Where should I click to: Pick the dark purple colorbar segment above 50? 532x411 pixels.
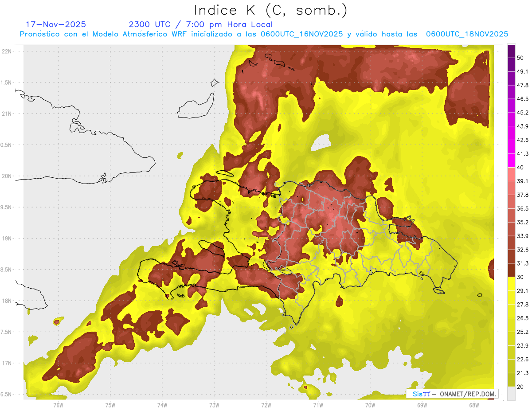[x=511, y=51]
